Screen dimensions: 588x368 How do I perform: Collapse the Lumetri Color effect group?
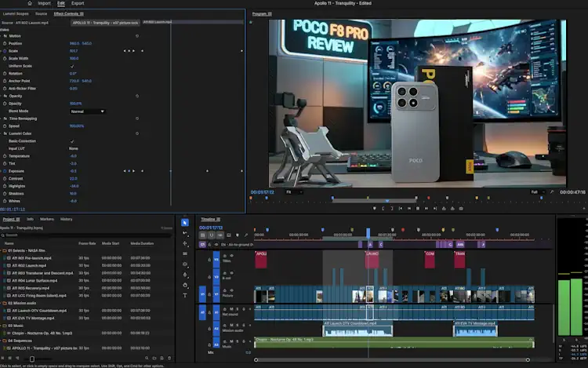pos(1,133)
